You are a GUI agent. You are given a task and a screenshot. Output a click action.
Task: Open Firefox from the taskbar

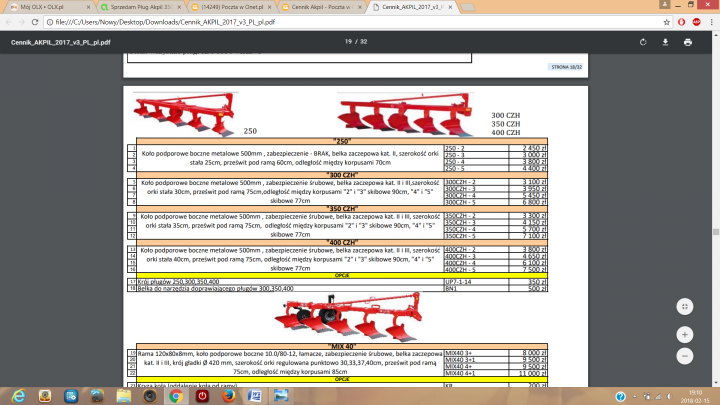227,395
